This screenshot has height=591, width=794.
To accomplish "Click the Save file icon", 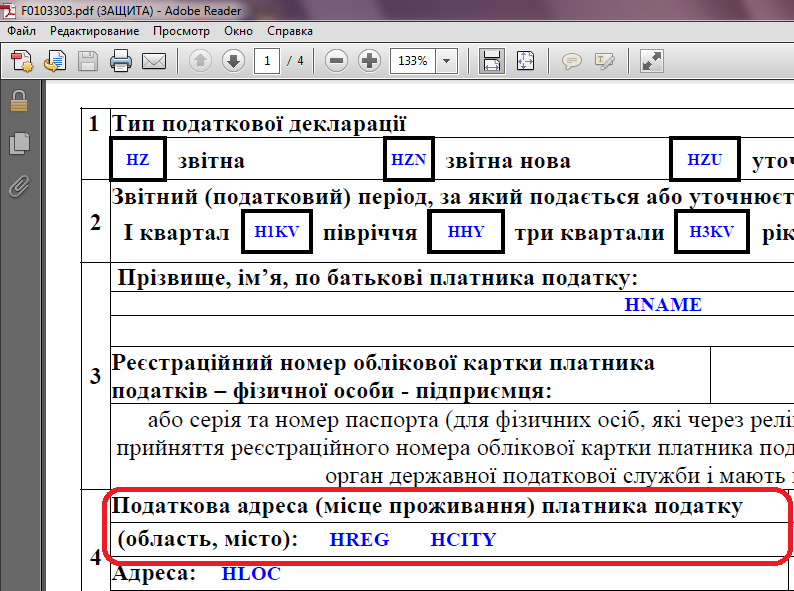I will [x=88, y=61].
